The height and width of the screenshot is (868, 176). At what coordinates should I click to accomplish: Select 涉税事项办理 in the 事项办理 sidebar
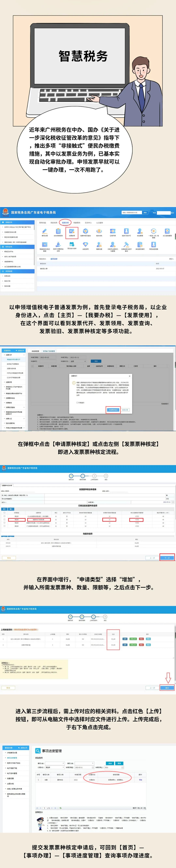click(12, 753)
